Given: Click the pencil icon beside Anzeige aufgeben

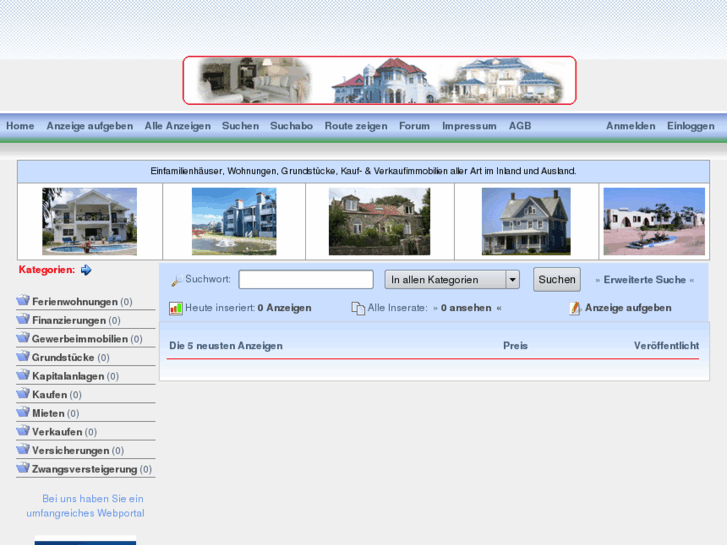Looking at the screenshot, I should coord(575,308).
